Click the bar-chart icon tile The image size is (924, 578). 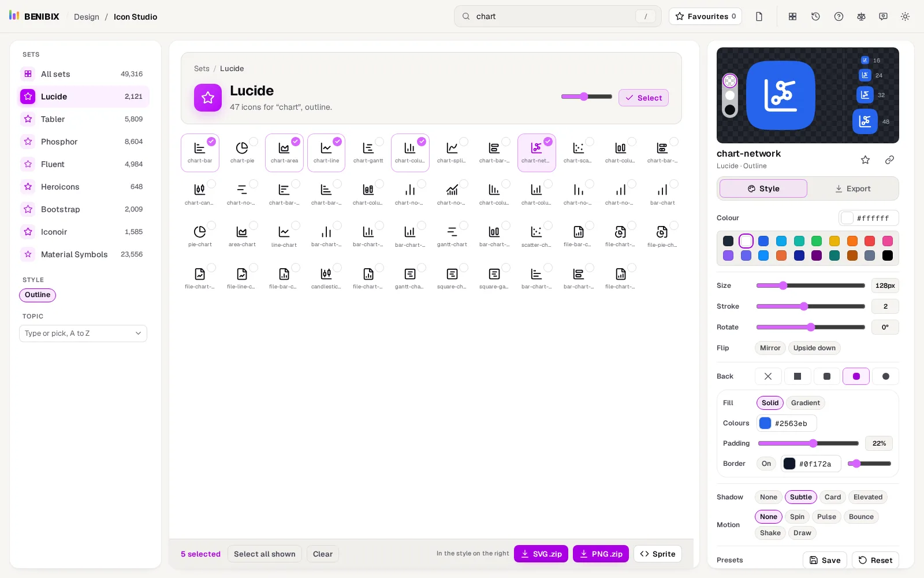pyautogui.click(x=662, y=195)
